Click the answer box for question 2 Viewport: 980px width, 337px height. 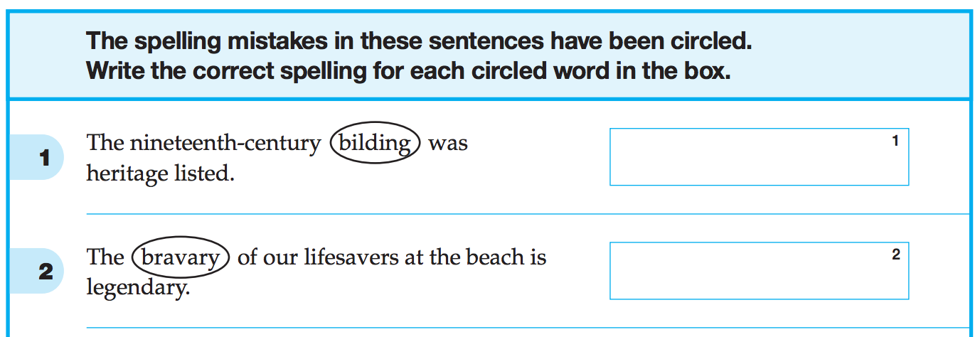(759, 271)
